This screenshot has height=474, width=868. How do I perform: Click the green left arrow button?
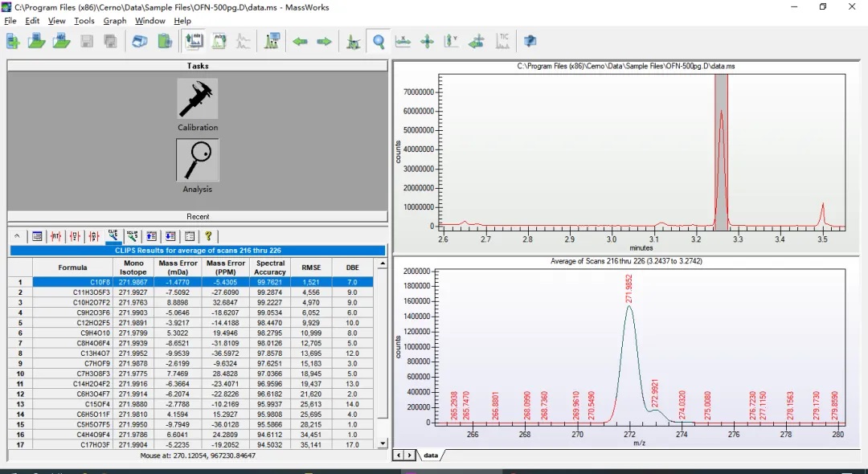coord(300,41)
